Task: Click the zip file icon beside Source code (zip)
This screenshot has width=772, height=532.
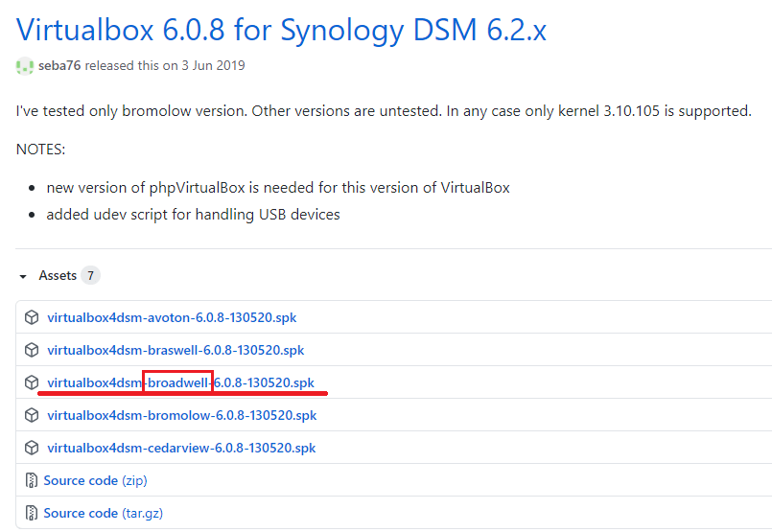Action: coord(31,480)
